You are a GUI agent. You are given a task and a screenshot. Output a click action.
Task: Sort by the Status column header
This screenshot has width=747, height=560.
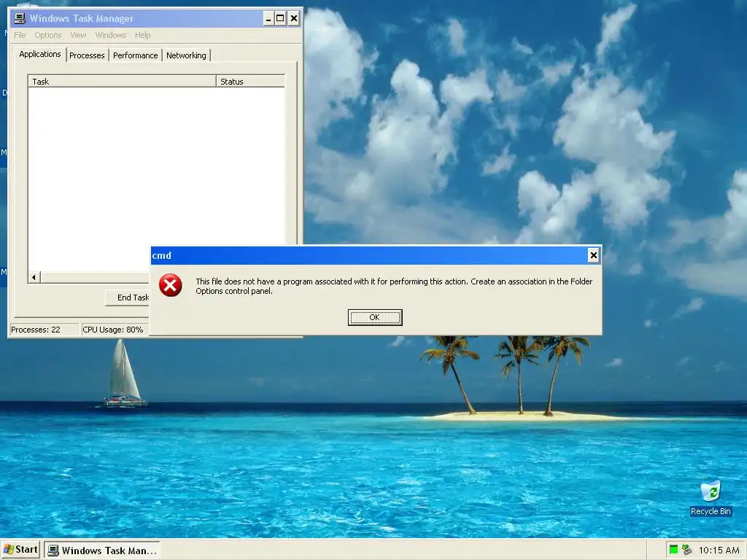tap(251, 82)
